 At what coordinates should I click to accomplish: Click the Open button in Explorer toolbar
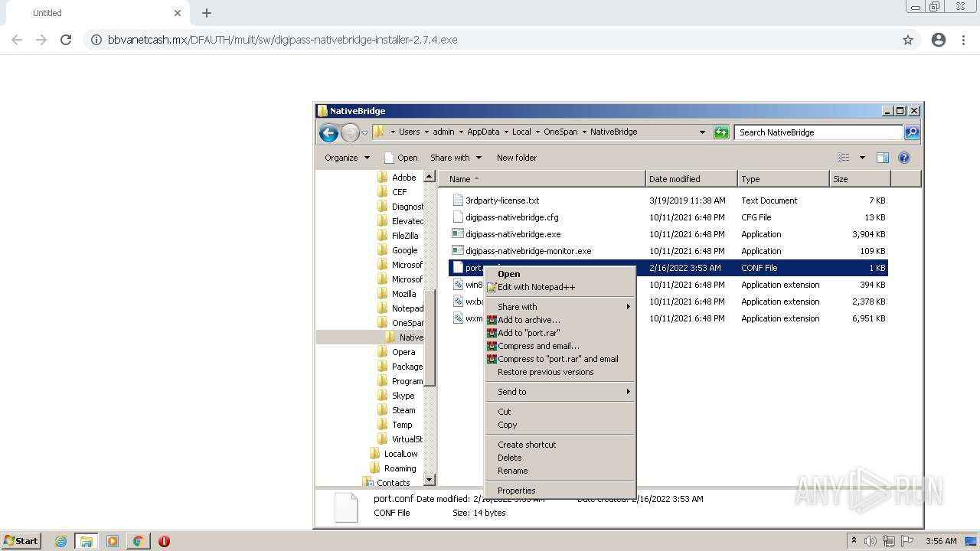click(x=400, y=158)
